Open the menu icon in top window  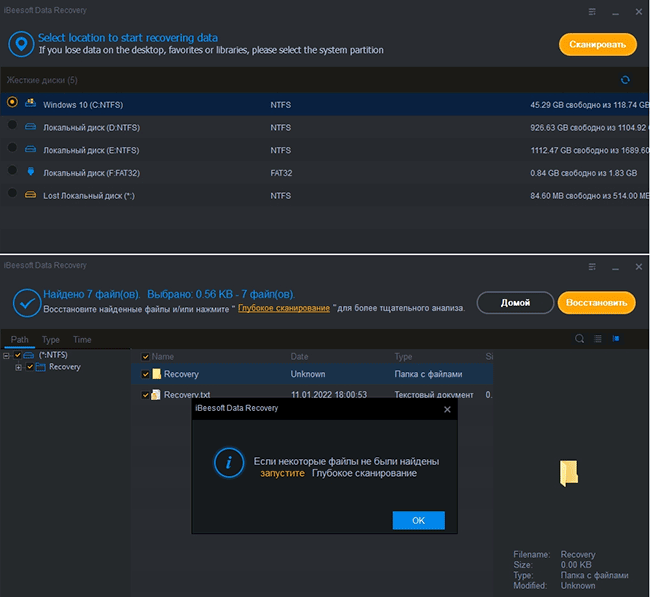pyautogui.click(x=592, y=12)
